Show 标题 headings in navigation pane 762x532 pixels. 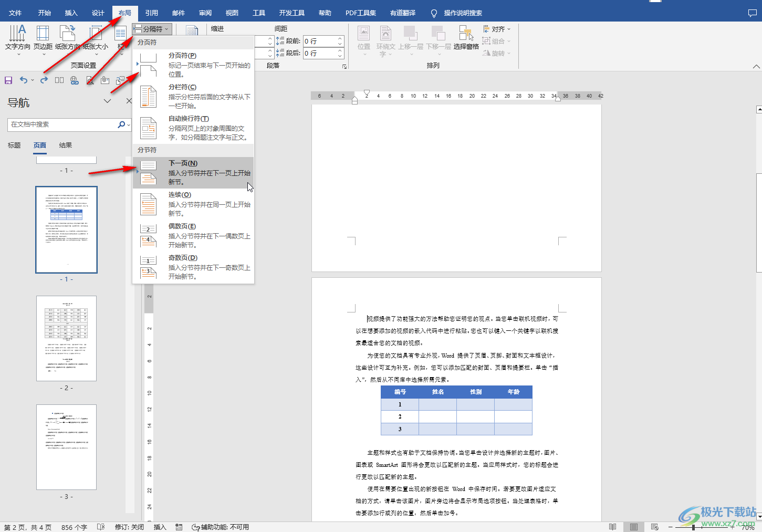tap(14, 145)
